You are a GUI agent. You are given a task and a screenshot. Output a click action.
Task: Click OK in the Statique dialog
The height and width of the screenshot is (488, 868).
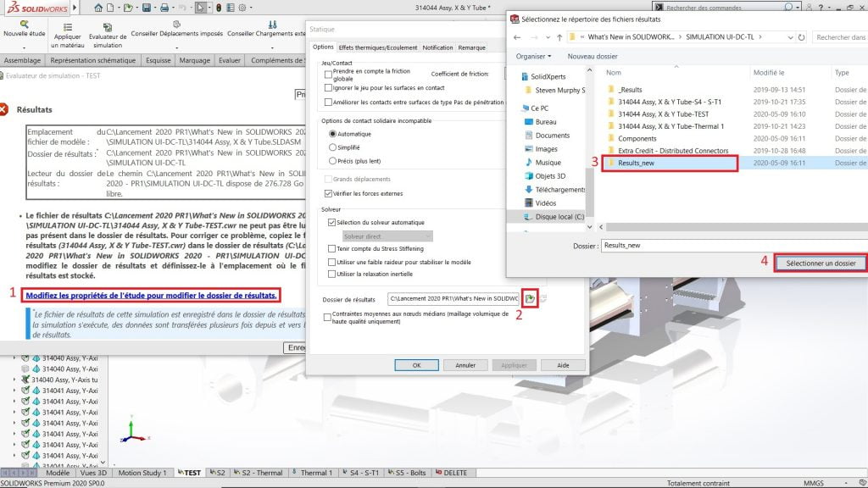click(x=416, y=365)
